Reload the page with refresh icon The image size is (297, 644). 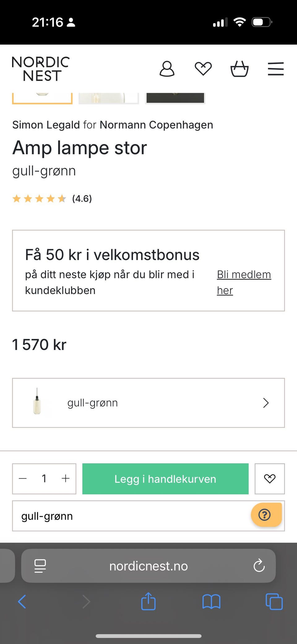[259, 566]
